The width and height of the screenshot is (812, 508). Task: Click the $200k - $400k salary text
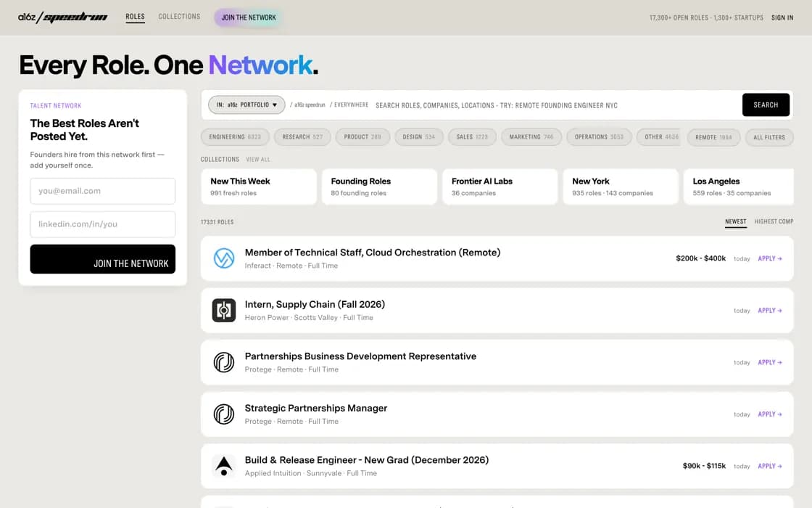pos(700,258)
